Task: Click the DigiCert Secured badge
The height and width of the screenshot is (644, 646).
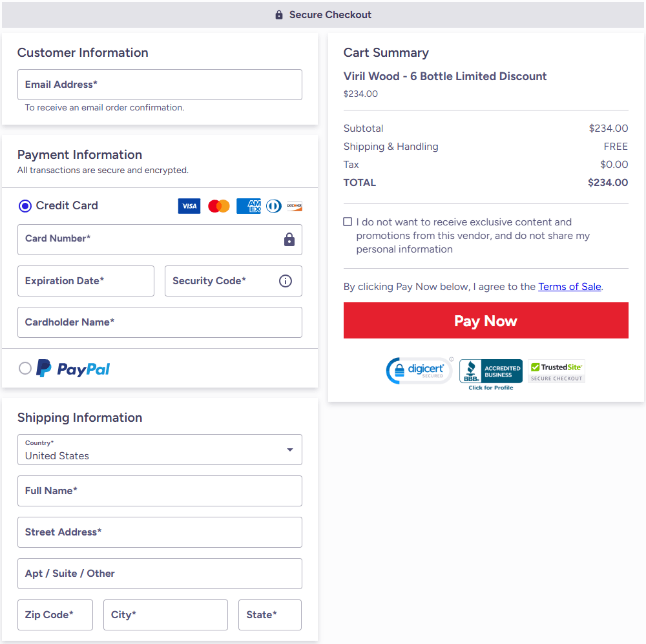Action: (419, 371)
